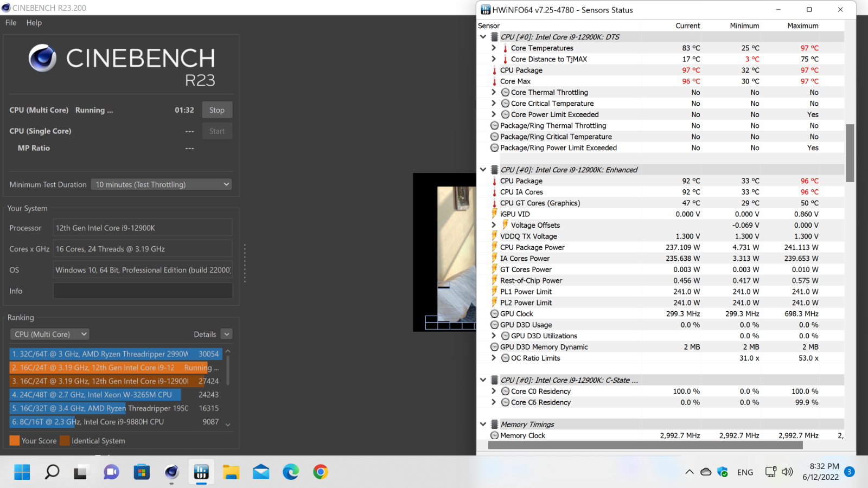Launch Microsoft Edge from taskbar
868x488 pixels.
tap(291, 472)
